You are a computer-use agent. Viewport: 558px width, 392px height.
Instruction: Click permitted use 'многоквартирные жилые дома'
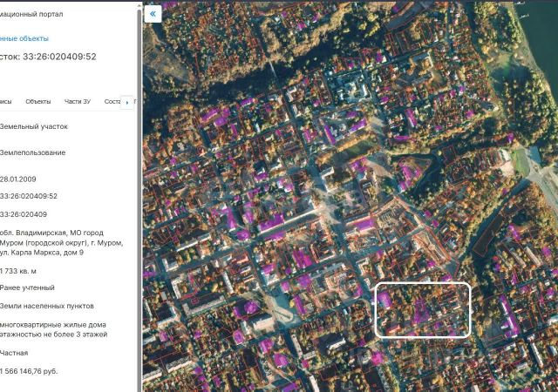coord(53,325)
